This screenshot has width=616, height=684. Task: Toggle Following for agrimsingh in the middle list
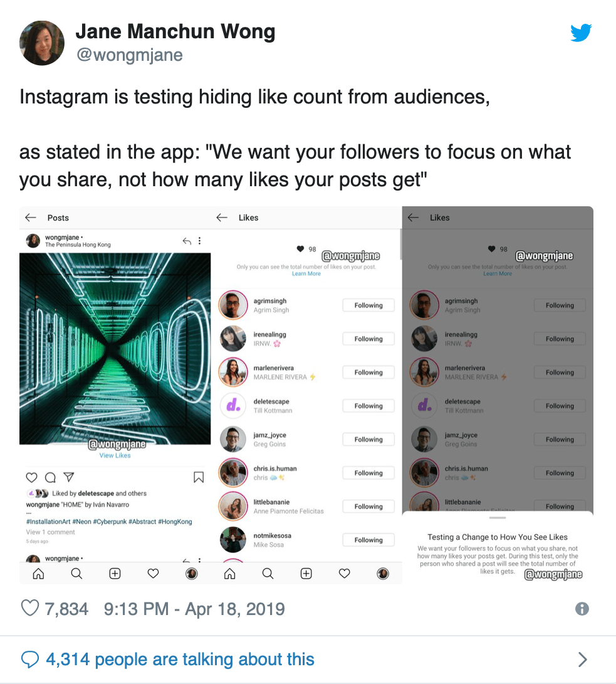click(368, 305)
